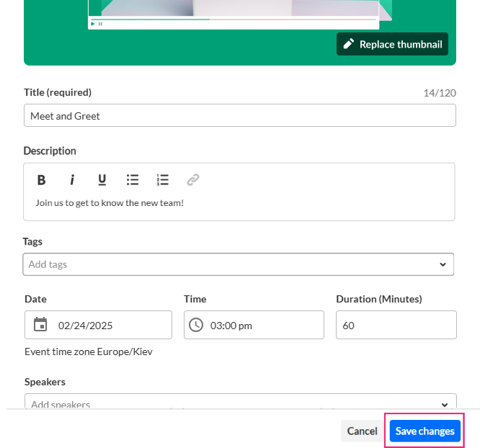480x448 pixels.
Task: Expand the Tags dropdown arrow
Action: pos(443,264)
